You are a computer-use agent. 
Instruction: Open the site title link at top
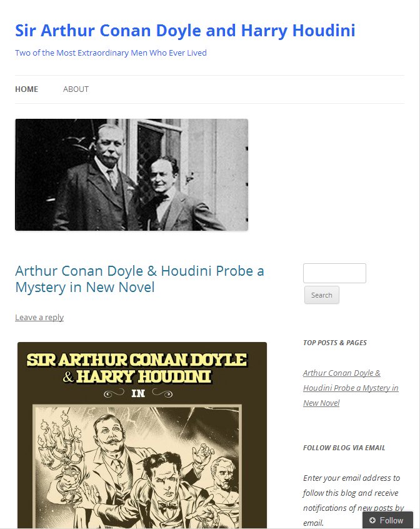pyautogui.click(x=185, y=31)
